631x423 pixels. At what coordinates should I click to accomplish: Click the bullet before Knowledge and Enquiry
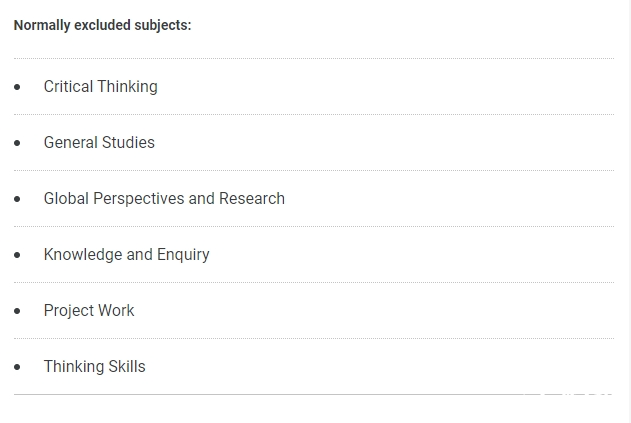[x=17, y=255]
